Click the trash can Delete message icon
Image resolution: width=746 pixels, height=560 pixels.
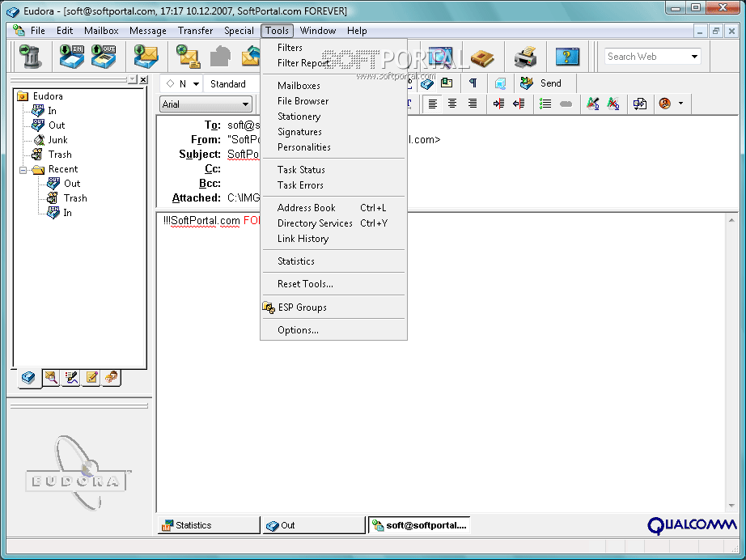coord(31,56)
